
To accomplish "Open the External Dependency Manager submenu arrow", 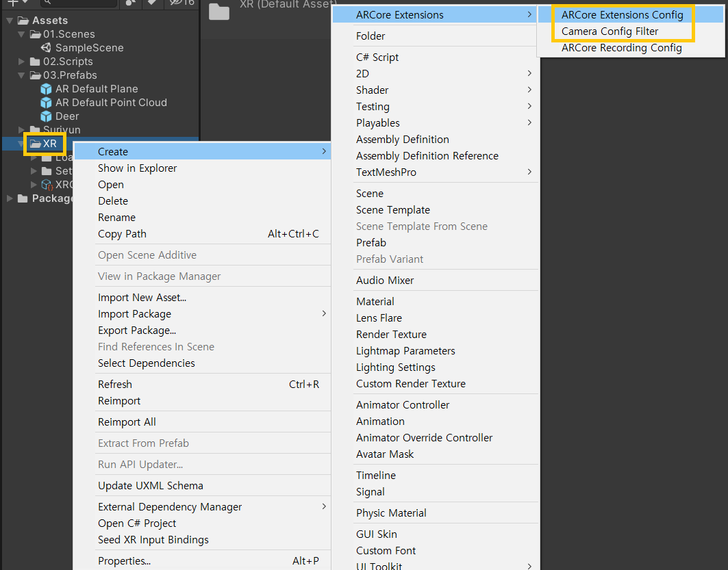I will click(x=324, y=506).
